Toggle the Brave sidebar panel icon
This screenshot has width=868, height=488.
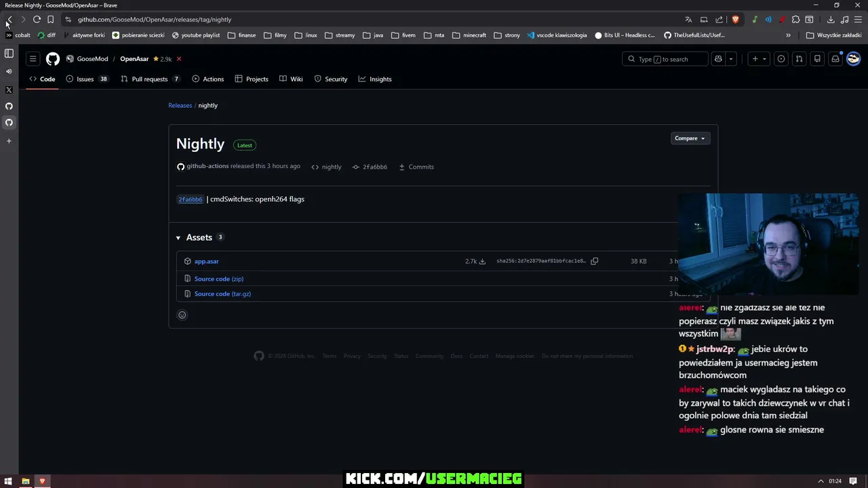tap(9, 54)
